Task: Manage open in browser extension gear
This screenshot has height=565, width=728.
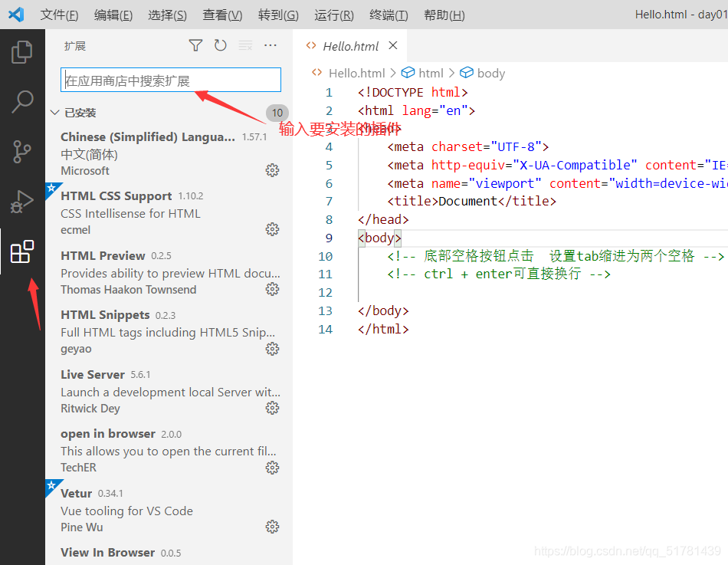Action: [x=272, y=468]
